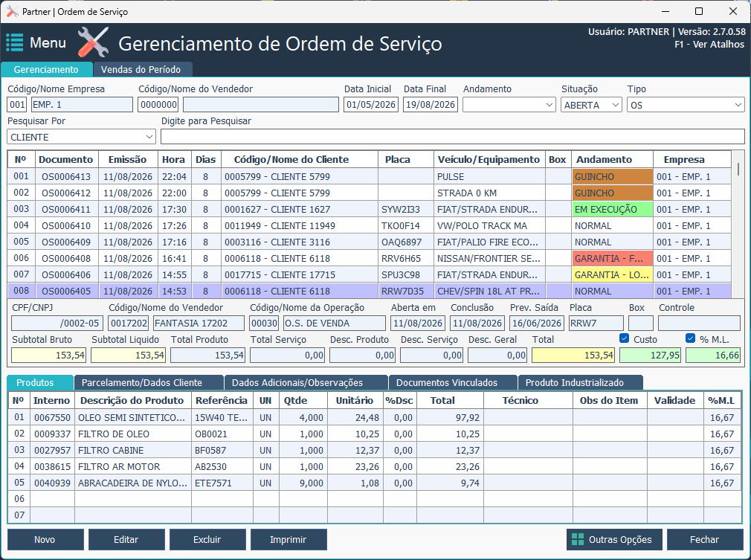Click plate cell SYW2I33

tap(406, 209)
